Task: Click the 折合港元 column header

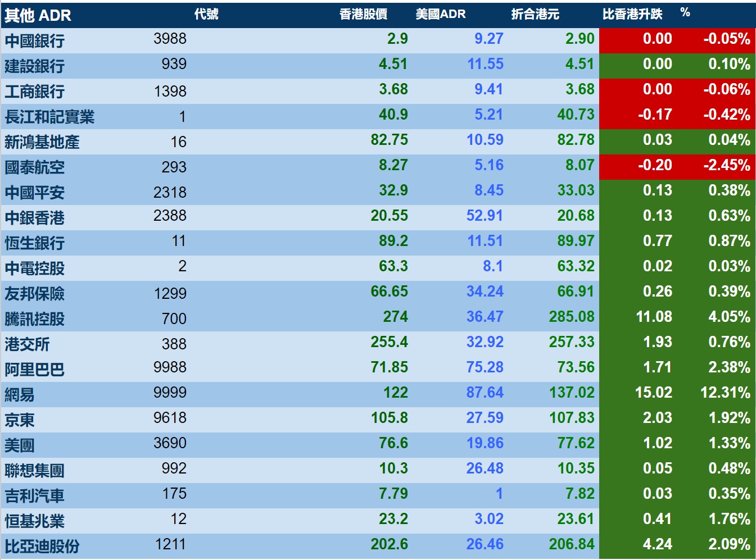Action: [535, 14]
